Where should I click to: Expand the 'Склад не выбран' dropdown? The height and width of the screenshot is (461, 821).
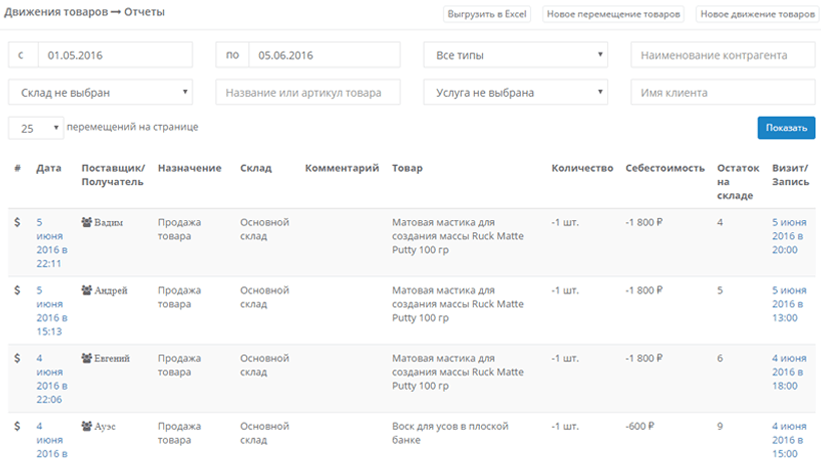click(x=101, y=92)
